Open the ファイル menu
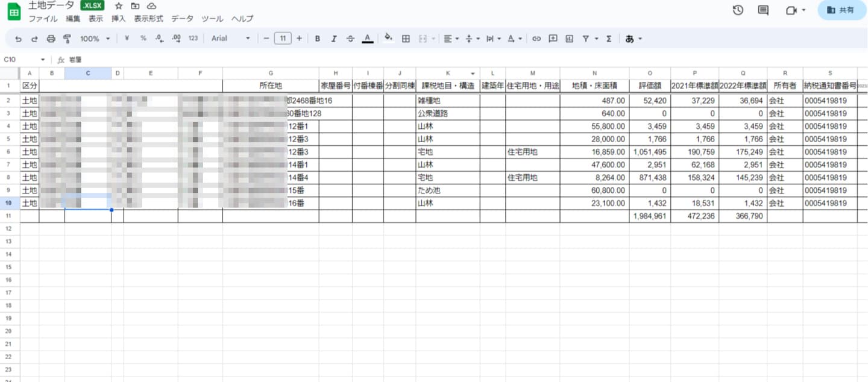868x382 pixels. pos(43,19)
